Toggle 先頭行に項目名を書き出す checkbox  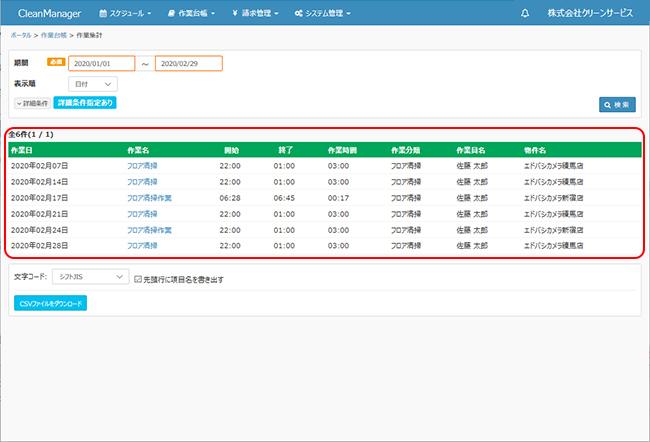click(138, 277)
